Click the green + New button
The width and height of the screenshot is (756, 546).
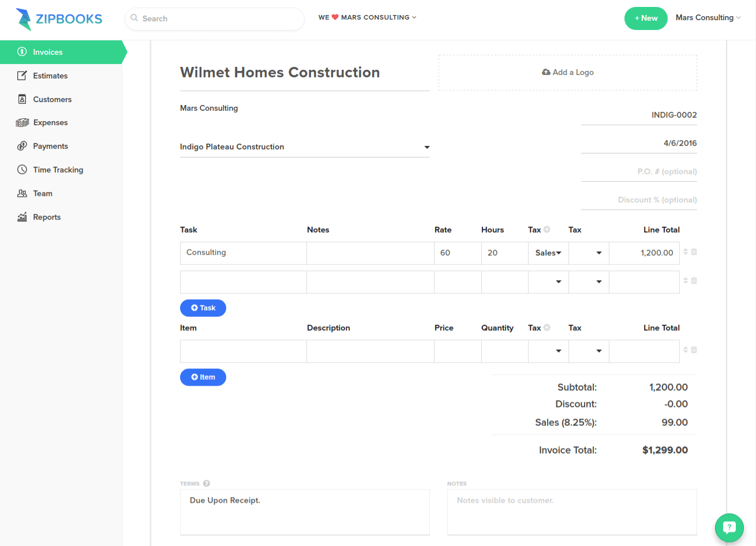tap(646, 18)
